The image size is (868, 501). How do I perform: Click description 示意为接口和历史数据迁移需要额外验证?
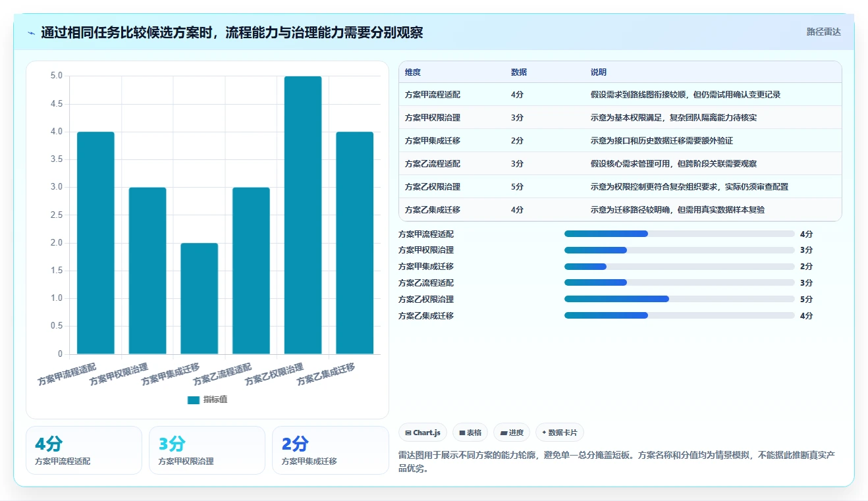click(x=662, y=141)
